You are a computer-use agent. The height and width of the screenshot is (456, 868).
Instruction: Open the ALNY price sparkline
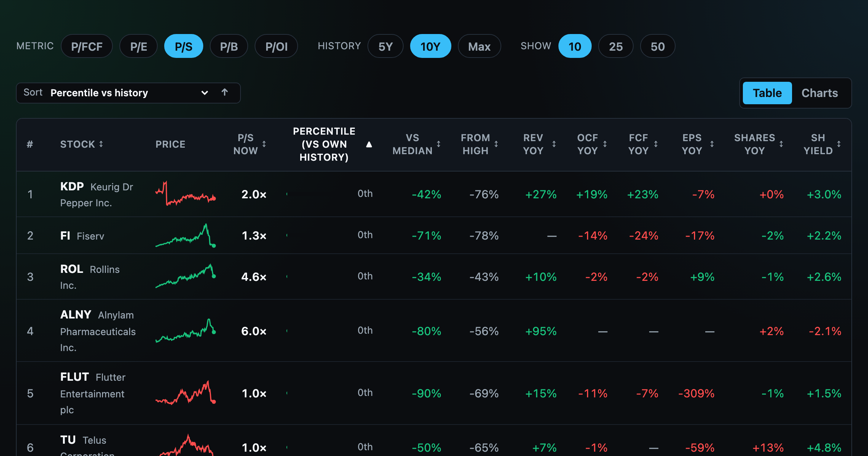click(x=186, y=330)
